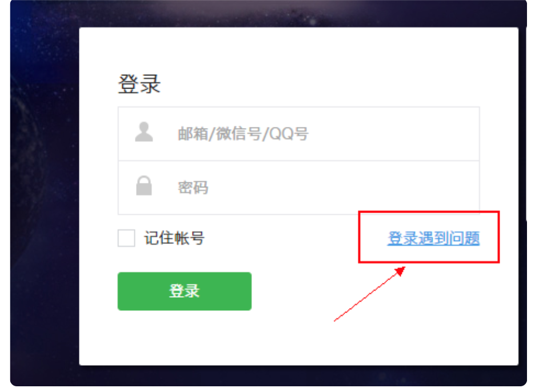The image size is (559, 392).
Task: Focus the 密码 password input field
Action: (298, 187)
